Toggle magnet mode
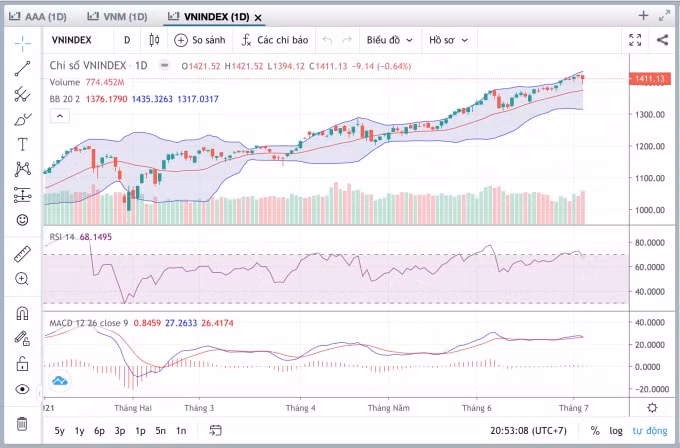Screen dimensions: 680x448 [22, 313]
